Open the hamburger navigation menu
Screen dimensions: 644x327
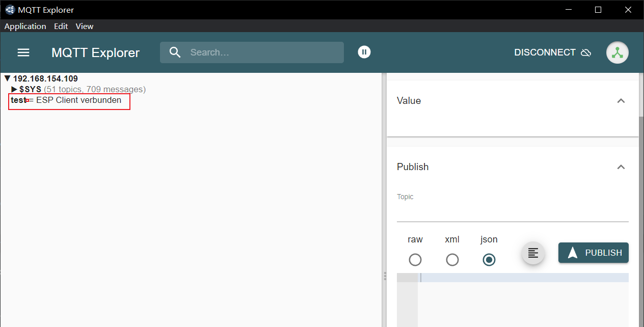(x=23, y=52)
